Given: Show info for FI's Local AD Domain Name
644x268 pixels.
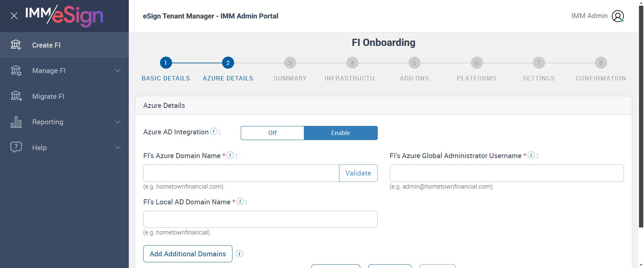Looking at the screenshot, I should (x=240, y=201).
